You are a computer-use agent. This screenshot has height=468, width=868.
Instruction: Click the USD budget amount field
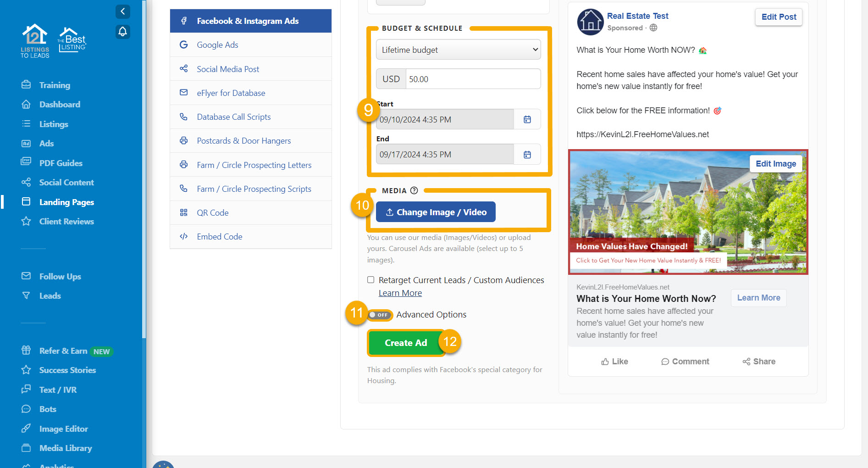473,78
